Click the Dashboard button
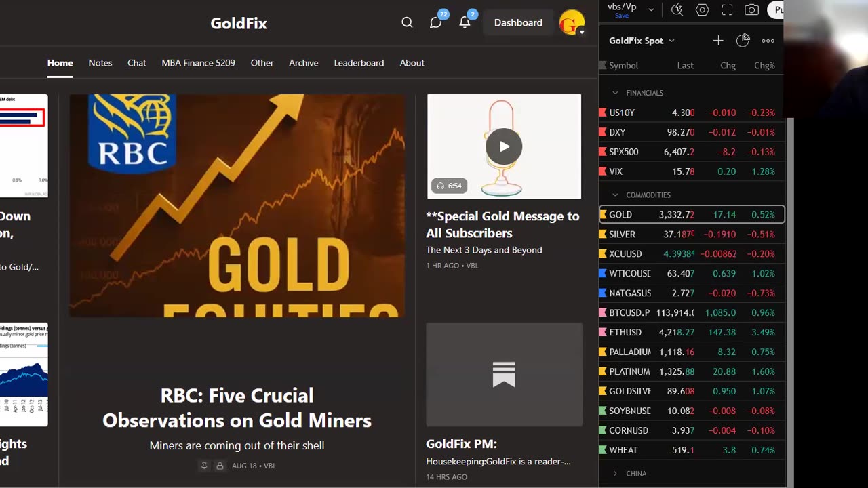This screenshot has width=868, height=488. 518,22
